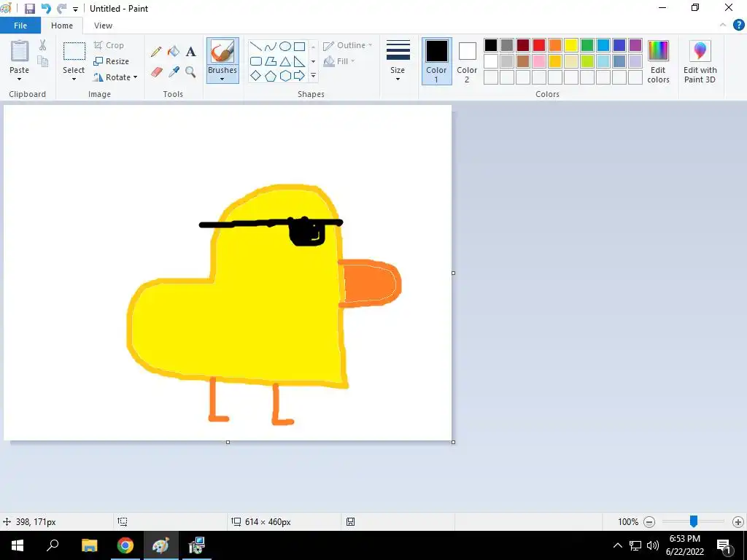Expand the Brushes dropdown arrow
747x560 pixels.
[x=222, y=79]
